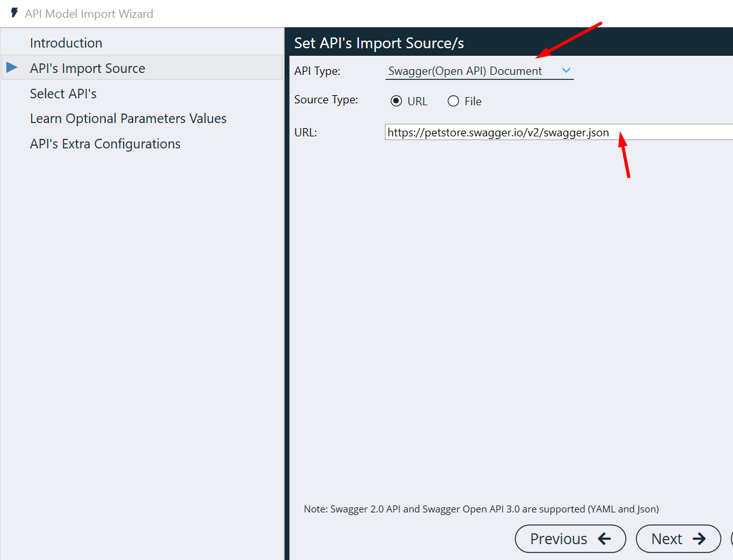Open Learn Optional Parameters Values step
Image resolution: width=733 pixels, height=560 pixels.
tap(128, 119)
